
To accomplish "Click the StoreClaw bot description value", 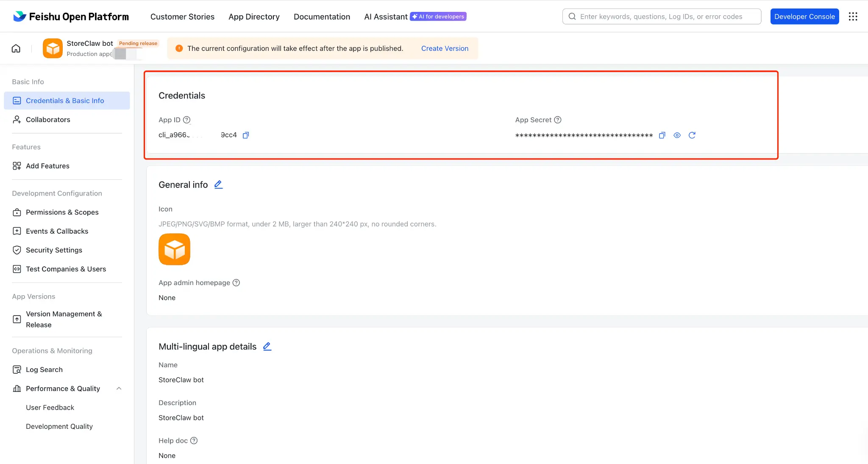I will [181, 418].
